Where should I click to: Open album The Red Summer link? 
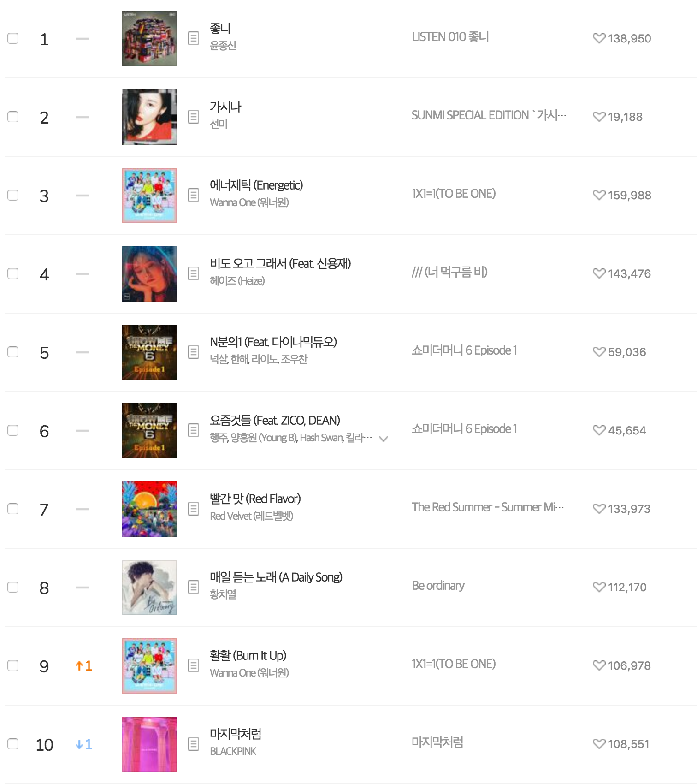click(487, 507)
